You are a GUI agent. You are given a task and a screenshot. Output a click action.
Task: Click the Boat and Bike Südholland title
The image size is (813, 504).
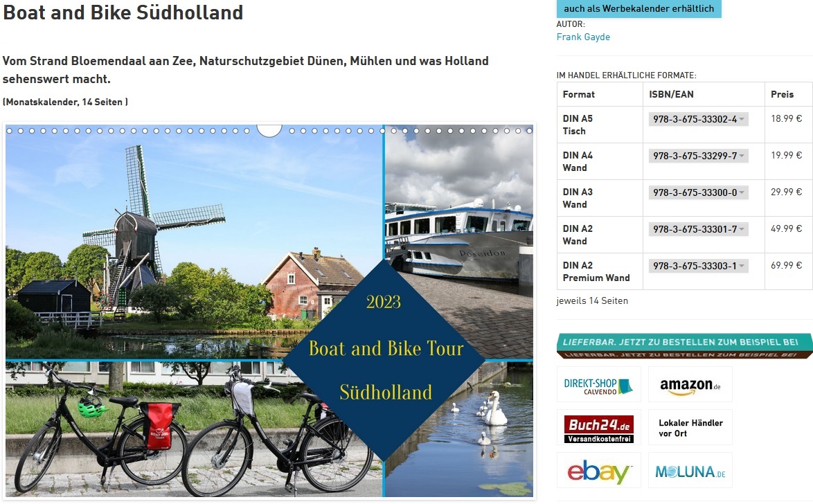(x=123, y=12)
